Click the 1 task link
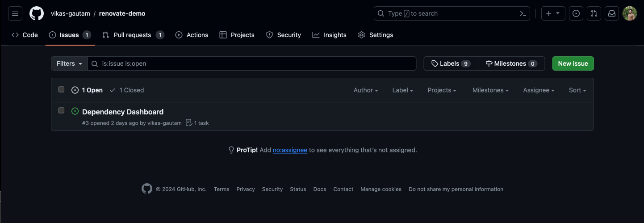Viewport: 644px width, 223px height. point(197,123)
